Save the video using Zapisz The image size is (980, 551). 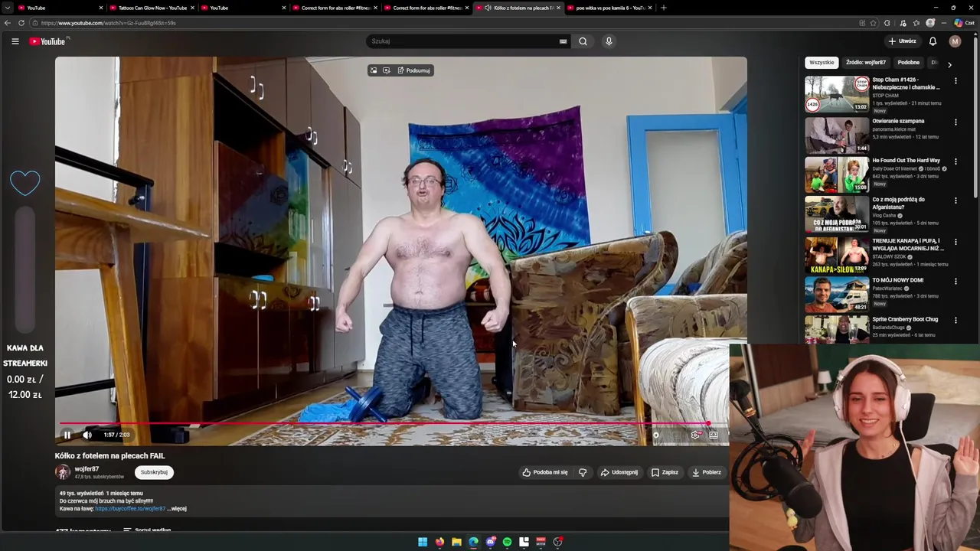click(x=665, y=472)
